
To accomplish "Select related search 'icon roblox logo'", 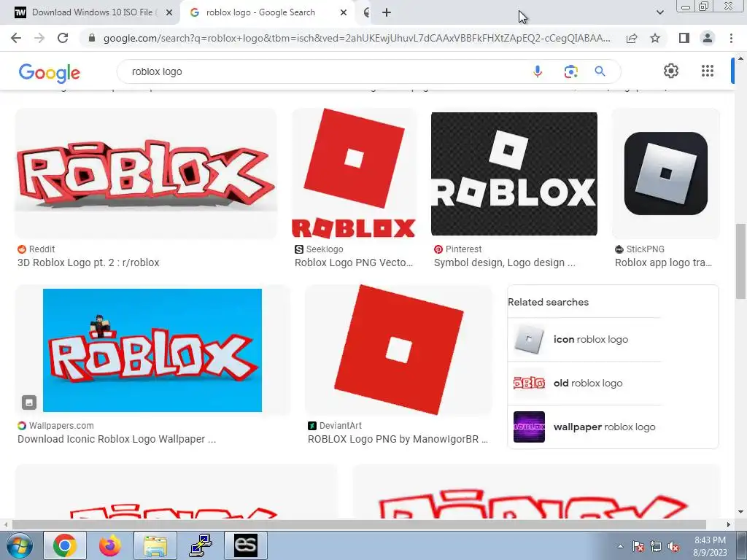I will click(586, 340).
